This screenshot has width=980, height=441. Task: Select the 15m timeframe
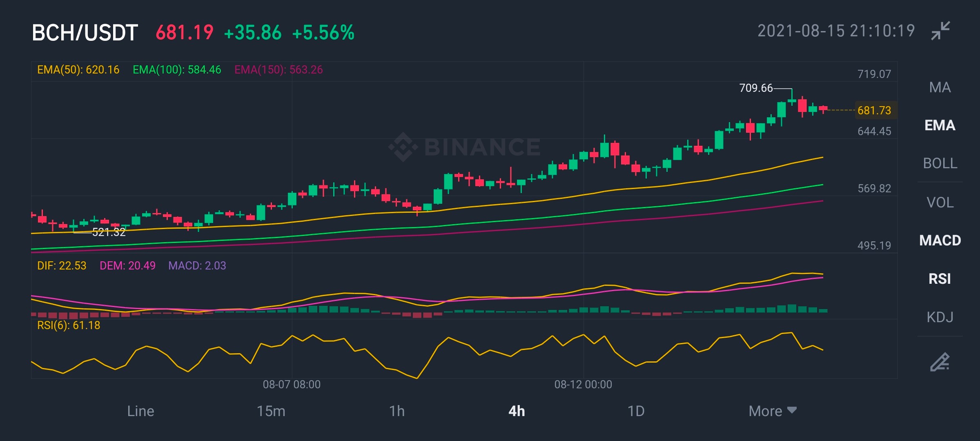coord(271,411)
